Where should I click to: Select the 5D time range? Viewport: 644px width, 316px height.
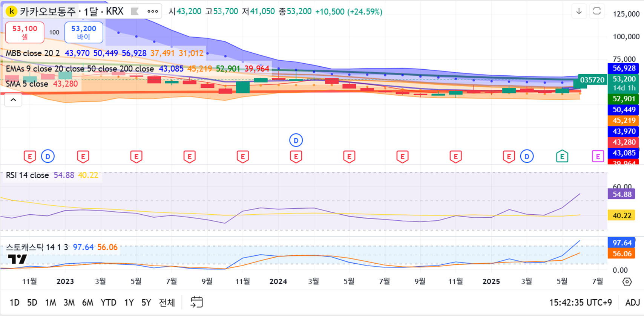click(x=32, y=302)
